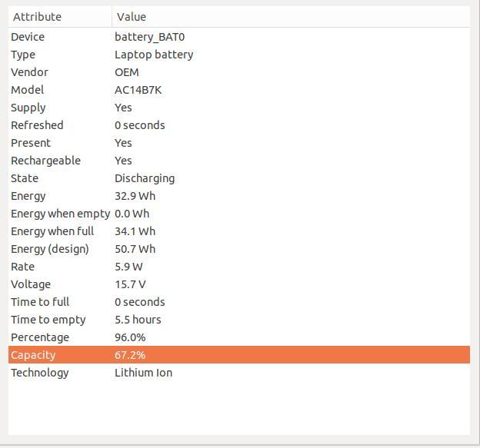Select the Device battery_BAT0 row
The height and width of the screenshot is (448, 480).
239,37
